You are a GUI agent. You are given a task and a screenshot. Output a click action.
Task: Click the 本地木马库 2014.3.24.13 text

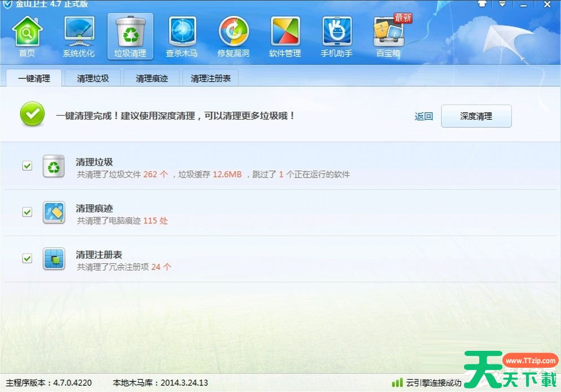coord(160,382)
